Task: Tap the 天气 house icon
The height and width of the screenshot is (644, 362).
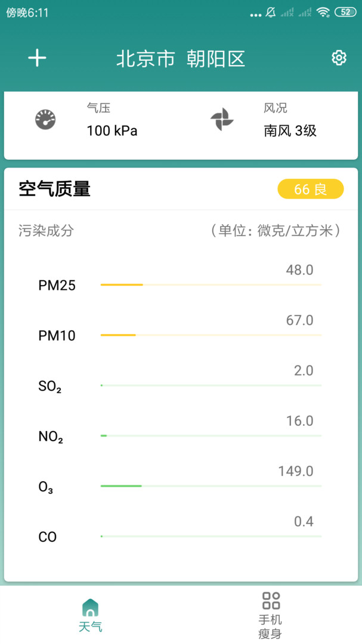Action: click(x=90, y=607)
